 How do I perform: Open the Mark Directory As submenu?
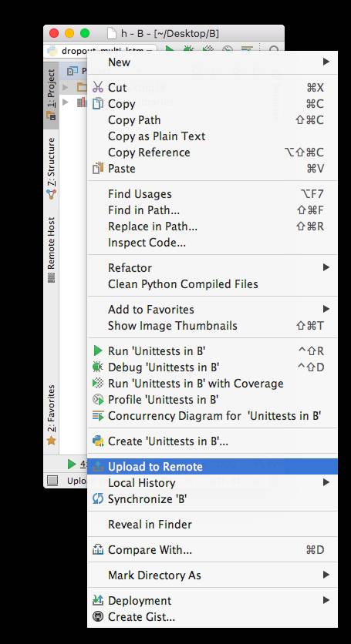click(x=212, y=575)
